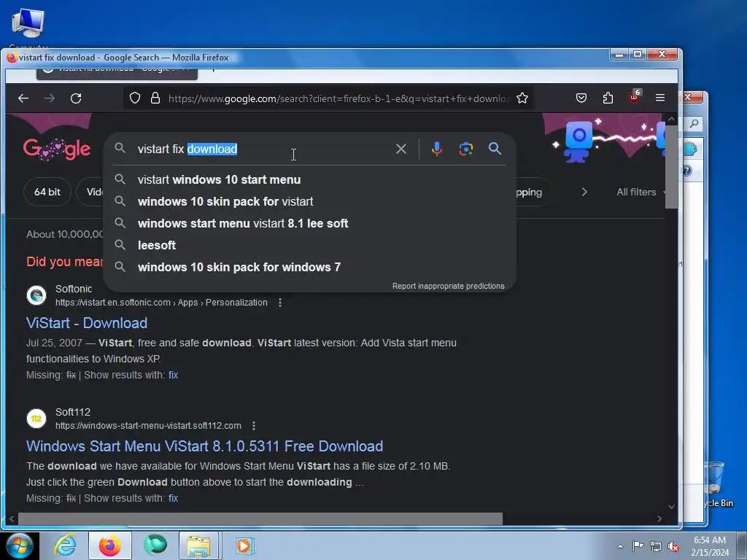The width and height of the screenshot is (747, 560).
Task: Open Windows Media Player taskbar icon
Action: click(x=244, y=545)
